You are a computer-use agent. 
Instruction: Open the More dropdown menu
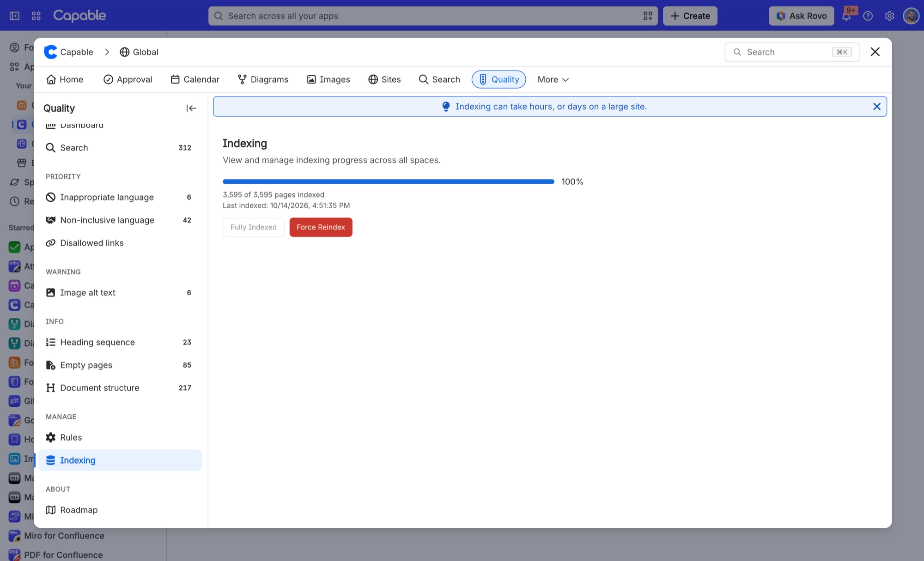point(553,79)
